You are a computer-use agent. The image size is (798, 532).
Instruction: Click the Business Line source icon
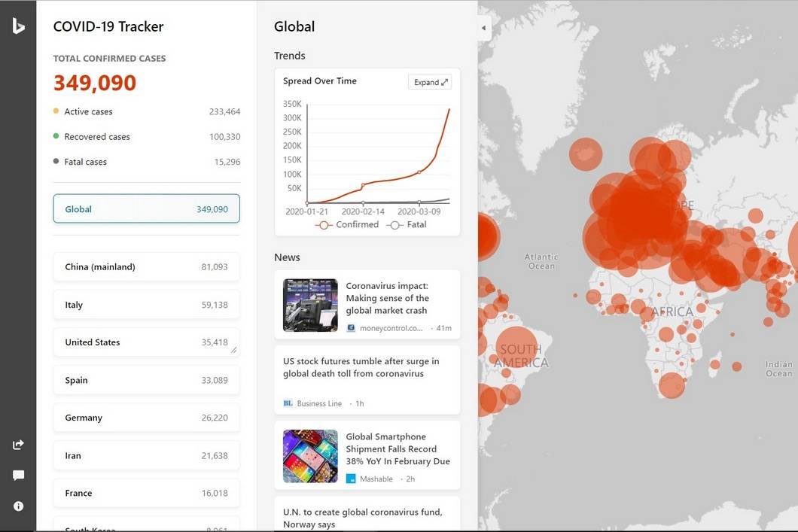click(288, 403)
